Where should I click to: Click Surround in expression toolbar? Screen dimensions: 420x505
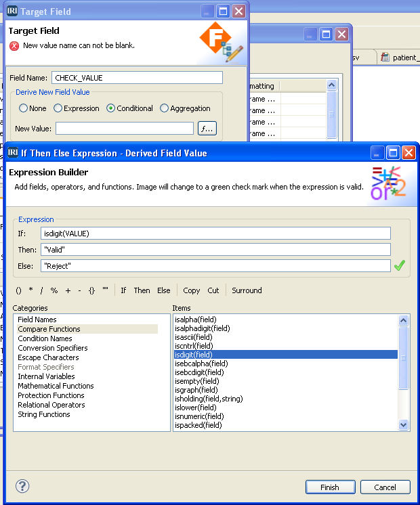[x=247, y=290]
